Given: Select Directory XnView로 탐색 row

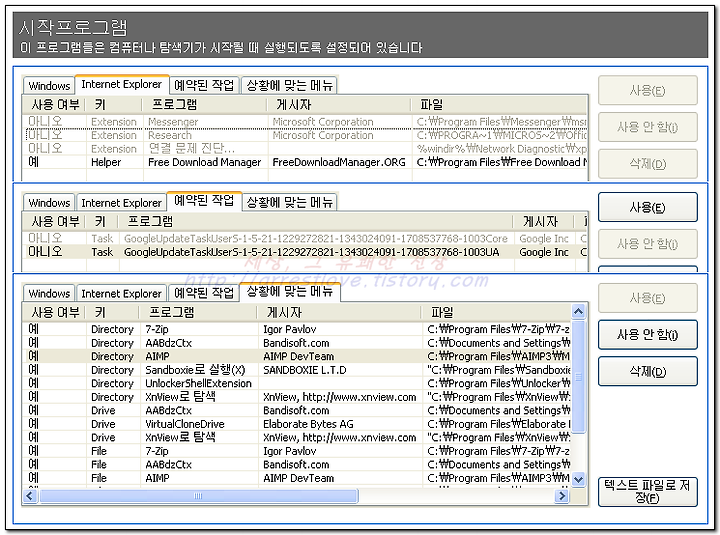Looking at the screenshot, I should (297, 397).
